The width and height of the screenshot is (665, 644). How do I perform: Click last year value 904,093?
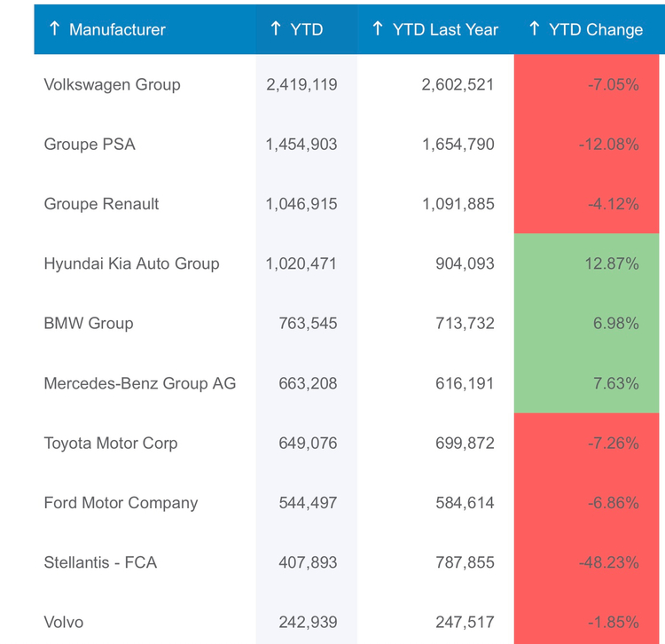pos(465,263)
